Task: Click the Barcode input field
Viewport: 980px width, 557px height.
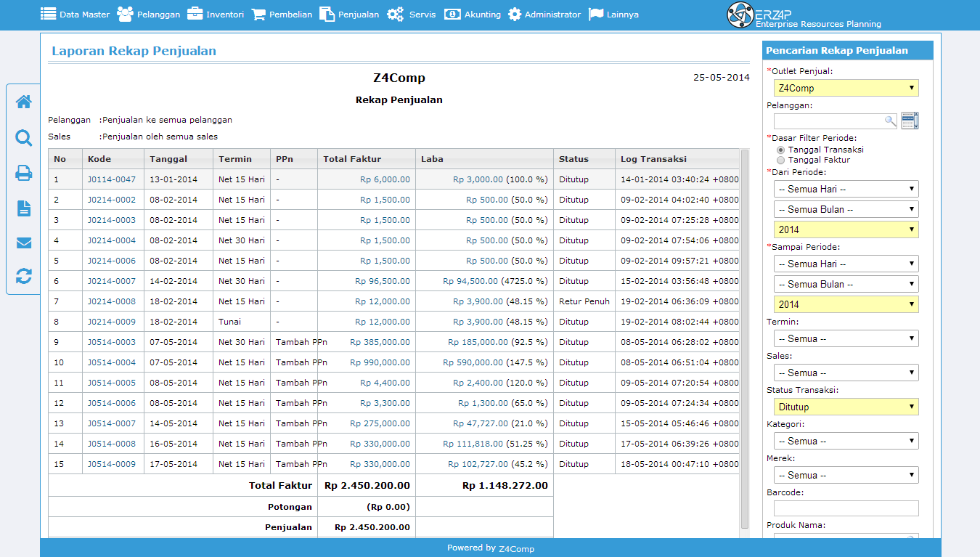Action: [846, 508]
